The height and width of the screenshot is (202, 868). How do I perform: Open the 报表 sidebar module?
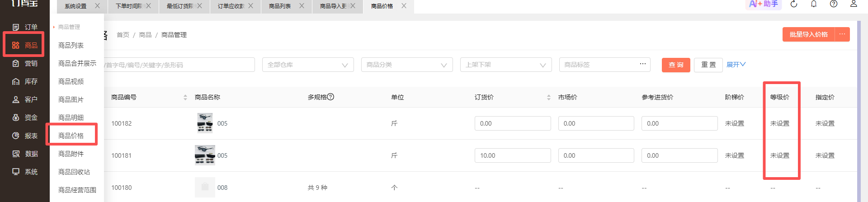tap(25, 136)
